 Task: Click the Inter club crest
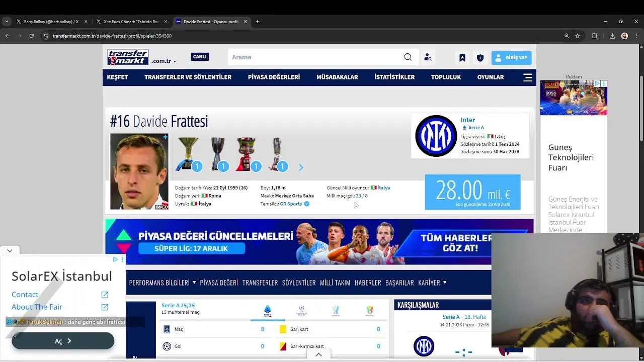tap(436, 136)
